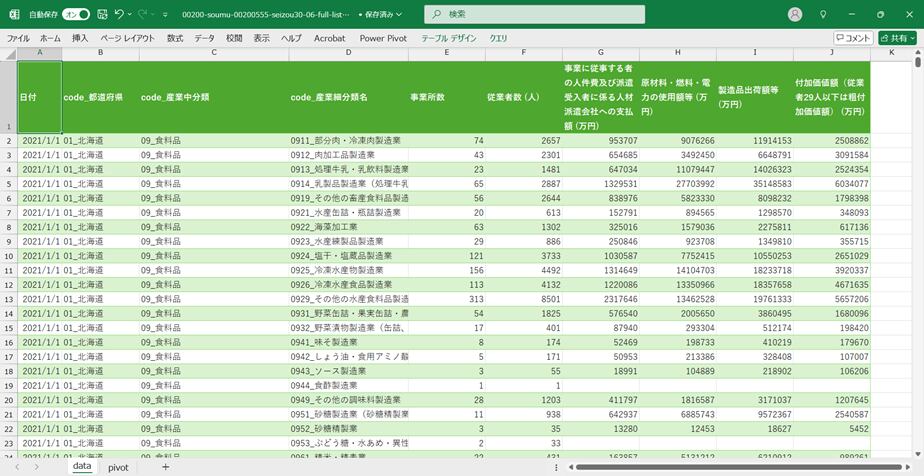Click the previous sheet navigation arrow
Image resolution: width=924 pixels, height=476 pixels.
pos(17,467)
